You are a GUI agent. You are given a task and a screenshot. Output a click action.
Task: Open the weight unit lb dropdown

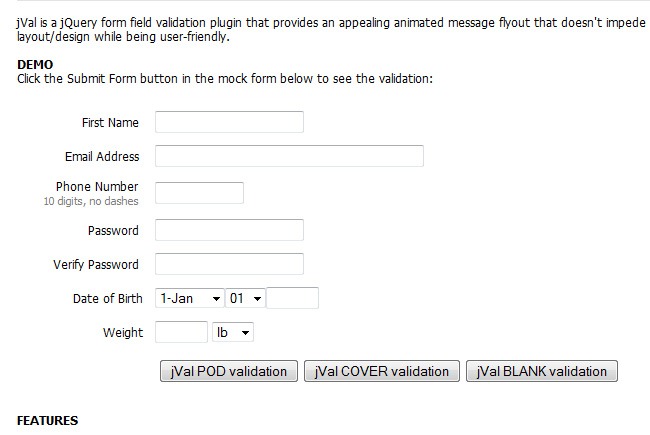[233, 332]
